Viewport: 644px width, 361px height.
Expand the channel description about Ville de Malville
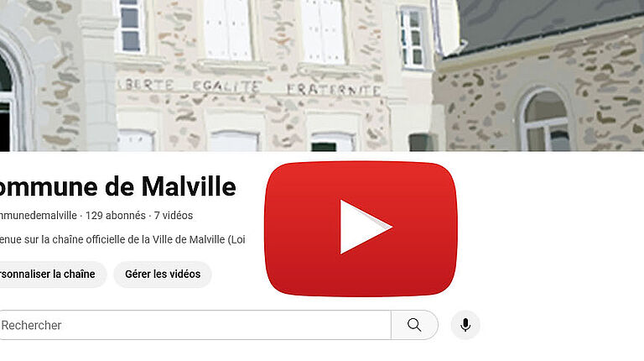[122, 239]
